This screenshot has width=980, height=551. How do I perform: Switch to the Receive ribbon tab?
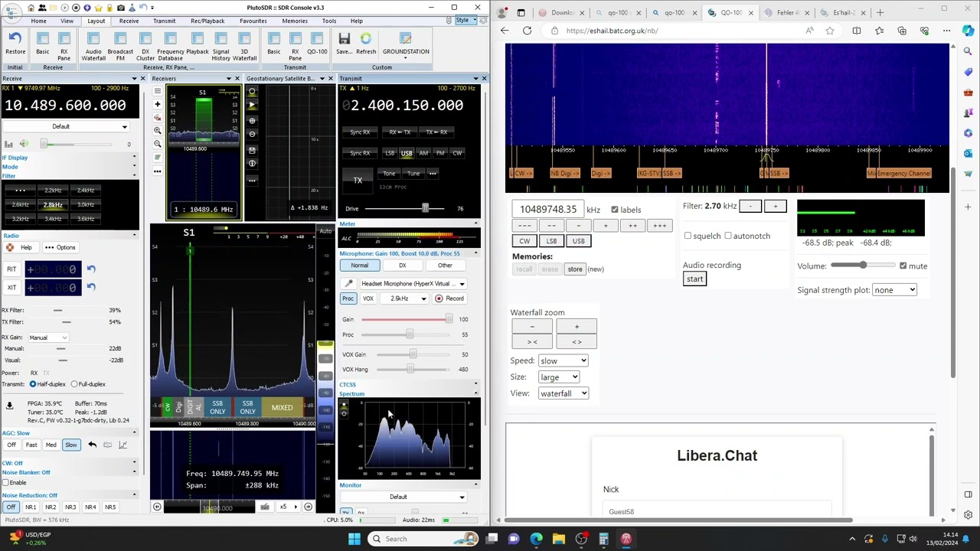pyautogui.click(x=129, y=21)
